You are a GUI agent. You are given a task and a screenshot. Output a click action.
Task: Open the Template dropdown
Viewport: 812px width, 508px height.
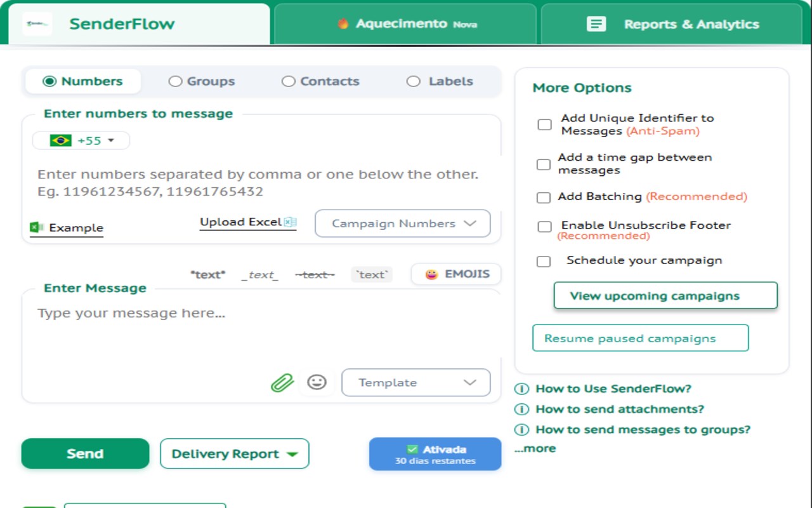416,382
